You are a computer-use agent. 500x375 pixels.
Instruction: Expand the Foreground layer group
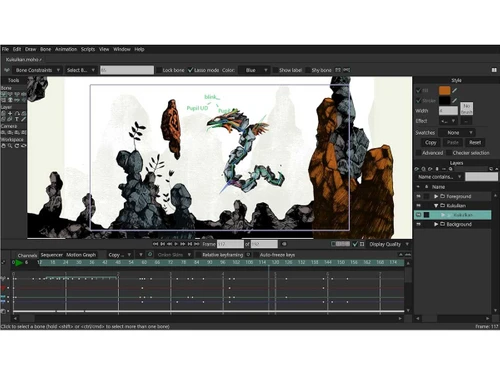(x=436, y=196)
